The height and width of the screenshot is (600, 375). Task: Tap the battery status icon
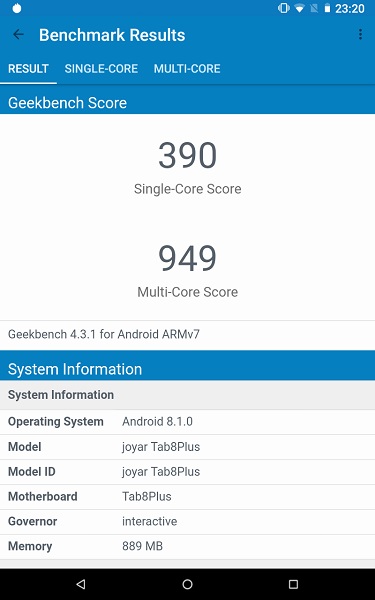(x=327, y=8)
